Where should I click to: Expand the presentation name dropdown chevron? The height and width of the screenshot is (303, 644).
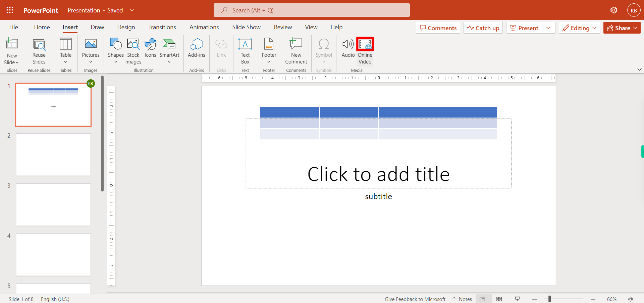(x=132, y=10)
